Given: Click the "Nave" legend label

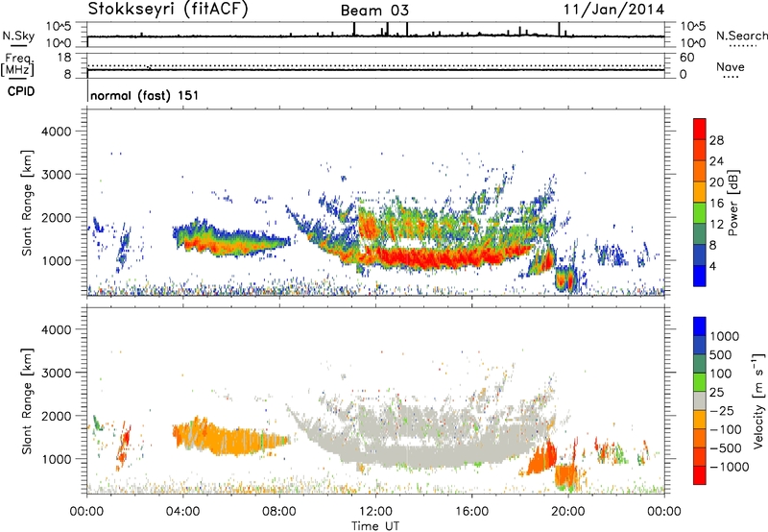Looking at the screenshot, I should coord(731,66).
